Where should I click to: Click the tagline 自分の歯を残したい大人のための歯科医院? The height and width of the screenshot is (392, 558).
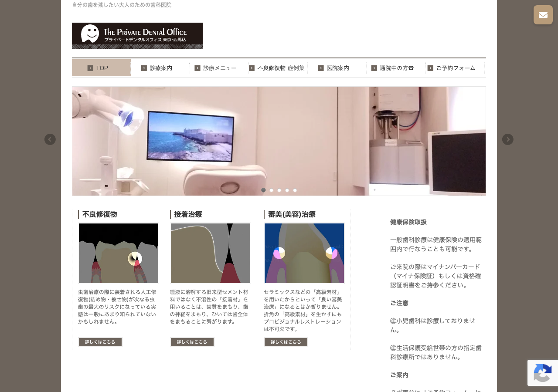[x=122, y=5]
